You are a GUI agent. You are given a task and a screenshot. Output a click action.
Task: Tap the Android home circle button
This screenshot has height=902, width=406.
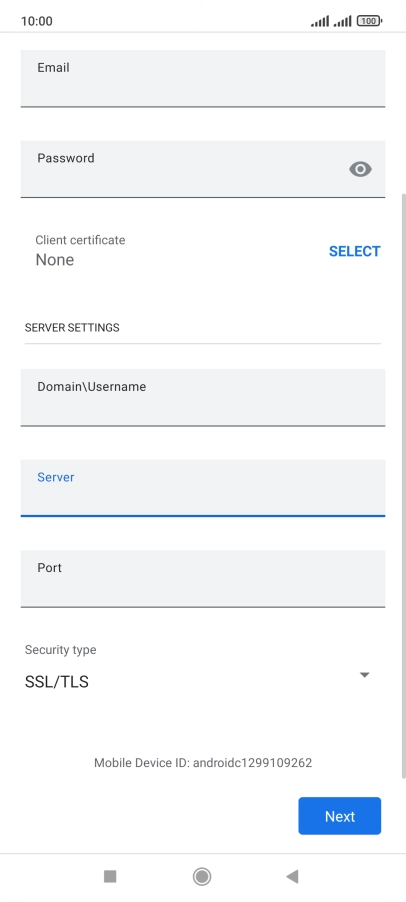(x=202, y=876)
